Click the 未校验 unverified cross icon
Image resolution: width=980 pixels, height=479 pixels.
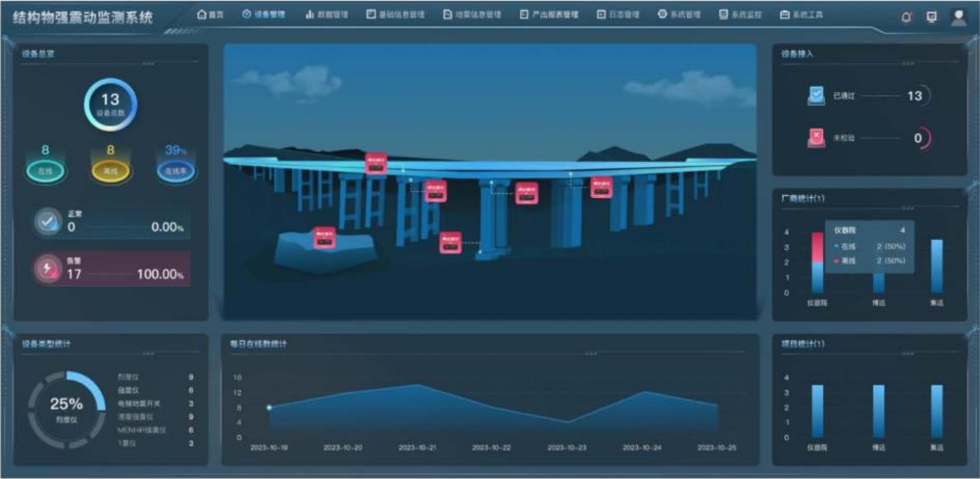click(x=816, y=138)
